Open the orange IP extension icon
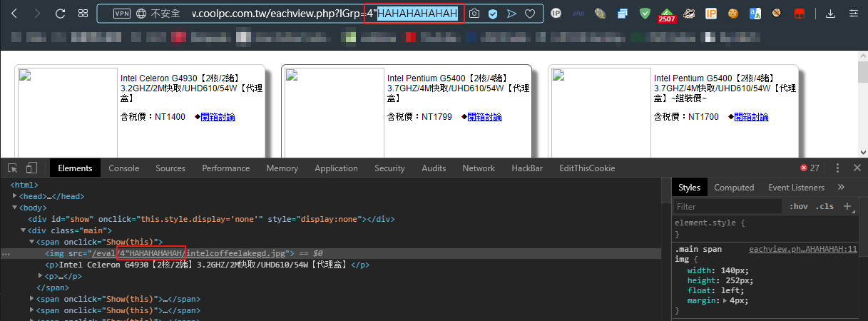 [711, 14]
